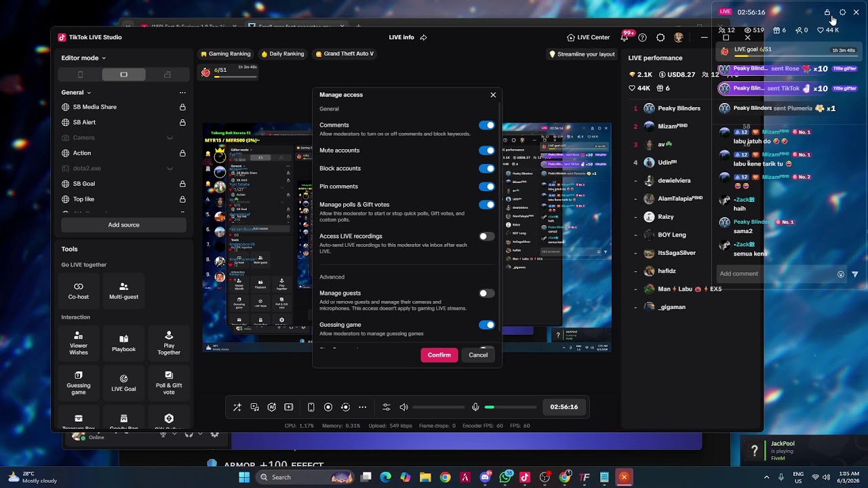
Task: Click Streamline your layout tip
Action: (x=582, y=54)
